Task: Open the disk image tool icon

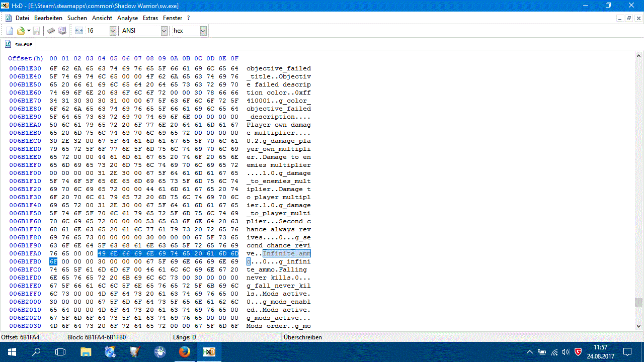Action: tap(62, 31)
